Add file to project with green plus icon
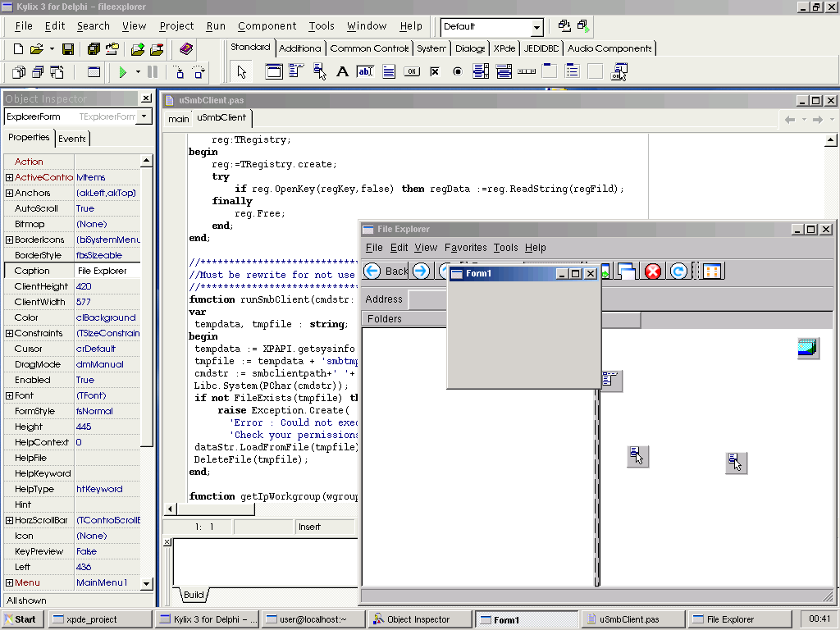 coord(138,49)
